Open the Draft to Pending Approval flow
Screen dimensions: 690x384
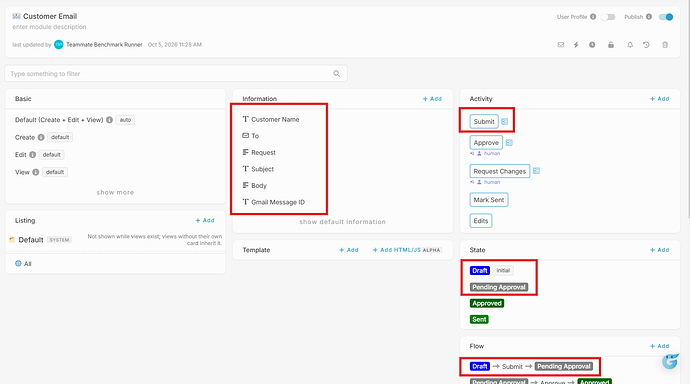531,366
